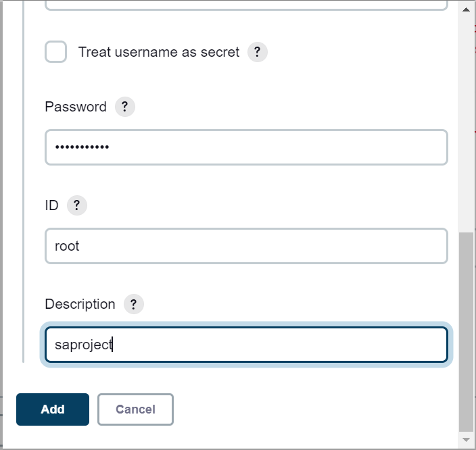Click the partially visible field at top
Image resolution: width=476 pixels, height=450 pixels.
click(x=246, y=5)
